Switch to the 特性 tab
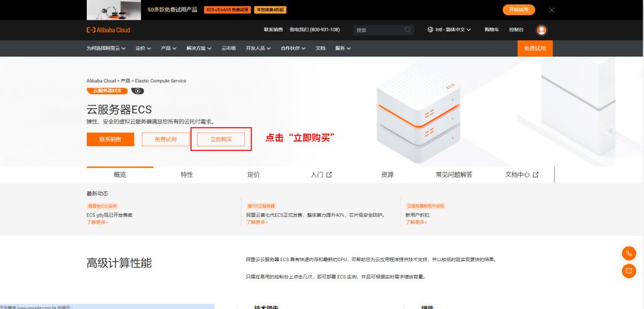Image resolution: width=644 pixels, height=309 pixels. pos(187,174)
